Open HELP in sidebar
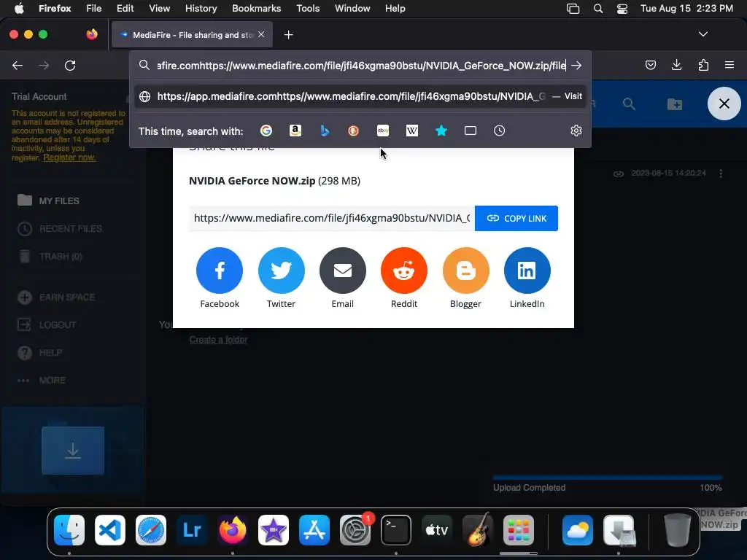 coord(39,352)
